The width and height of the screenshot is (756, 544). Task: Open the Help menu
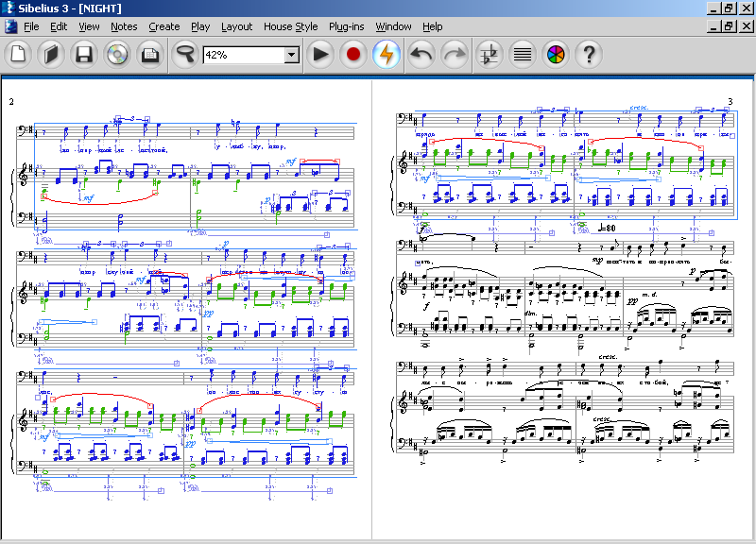(433, 26)
